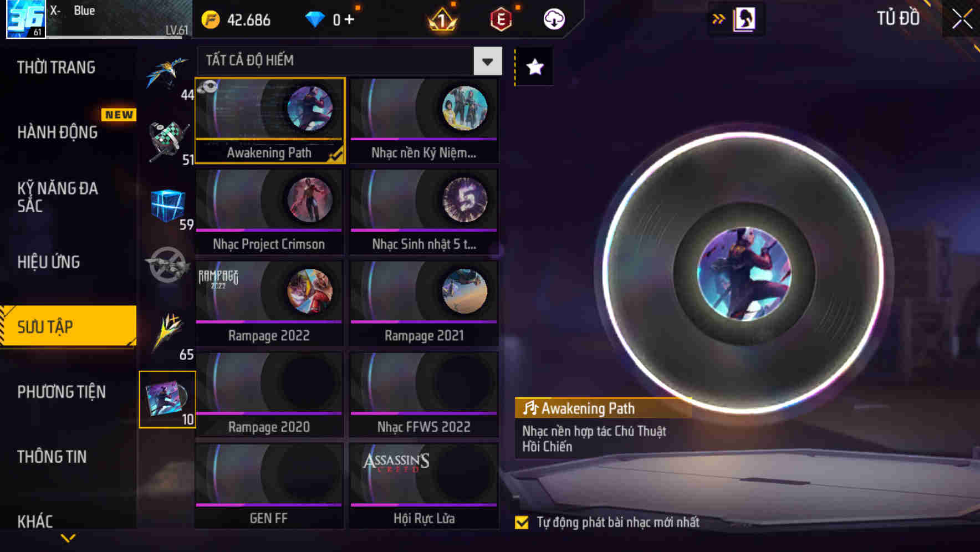Image resolution: width=980 pixels, height=552 pixels.
Task: Switch to the Thời Trang tab
Action: pyautogui.click(x=56, y=68)
